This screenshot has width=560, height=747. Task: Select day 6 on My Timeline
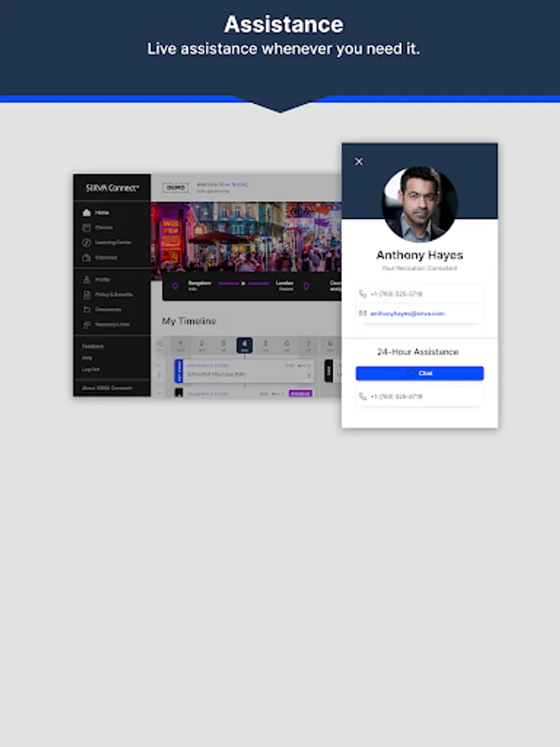(x=287, y=345)
